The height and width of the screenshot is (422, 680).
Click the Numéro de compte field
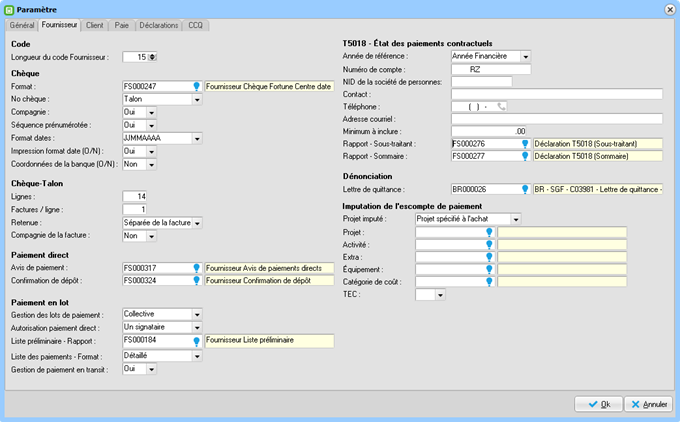(x=491, y=69)
